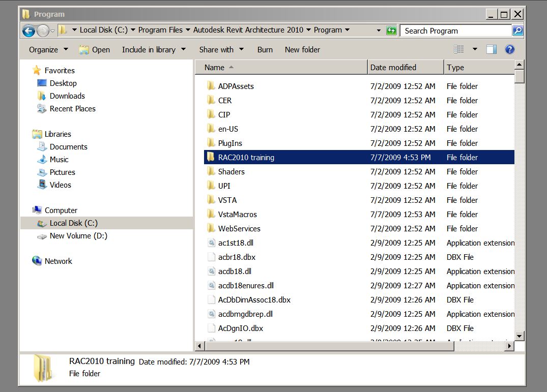
Task: Click the Refresh icon in address bar
Action: [x=391, y=31]
